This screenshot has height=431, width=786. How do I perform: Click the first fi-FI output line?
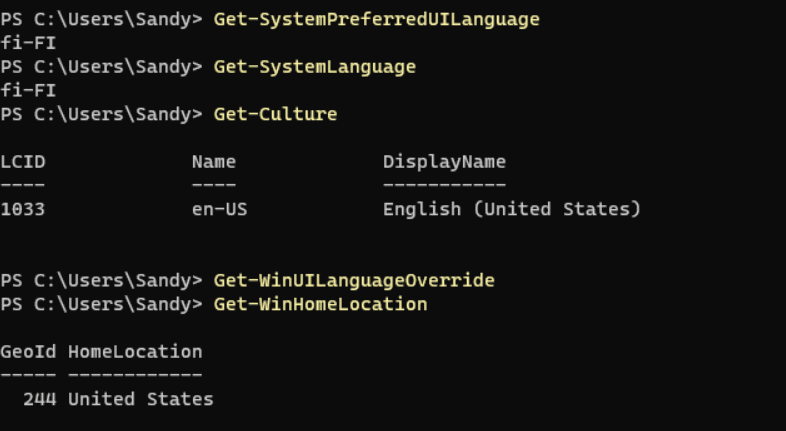coord(29,43)
